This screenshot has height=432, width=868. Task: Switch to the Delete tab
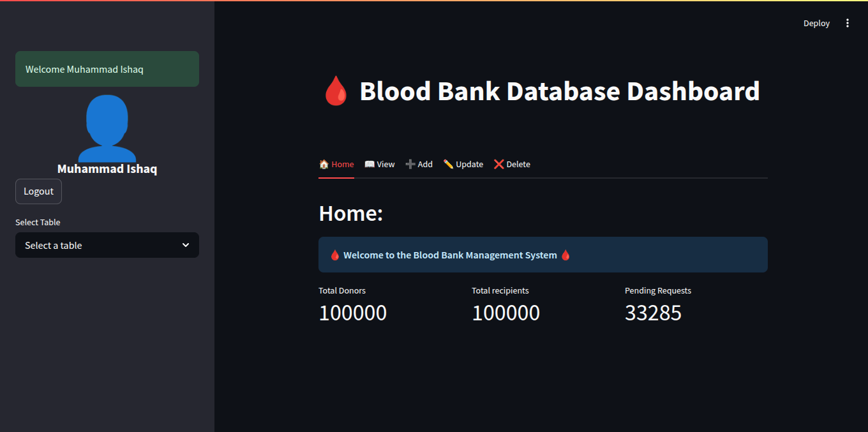(512, 164)
